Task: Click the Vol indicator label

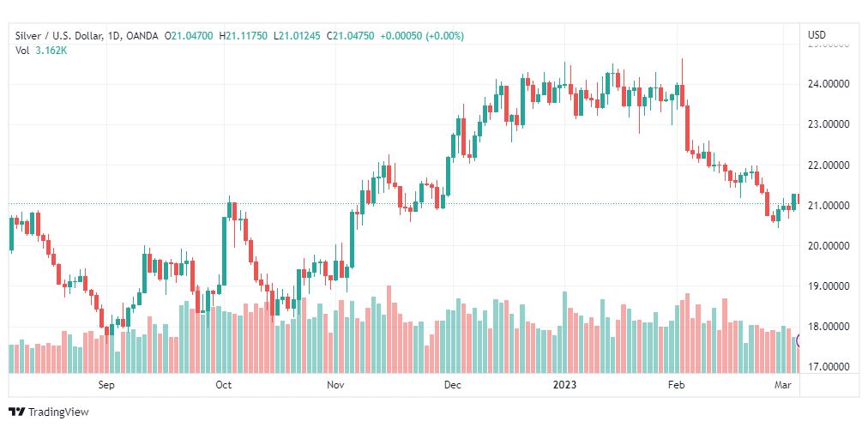Action: click(x=22, y=51)
